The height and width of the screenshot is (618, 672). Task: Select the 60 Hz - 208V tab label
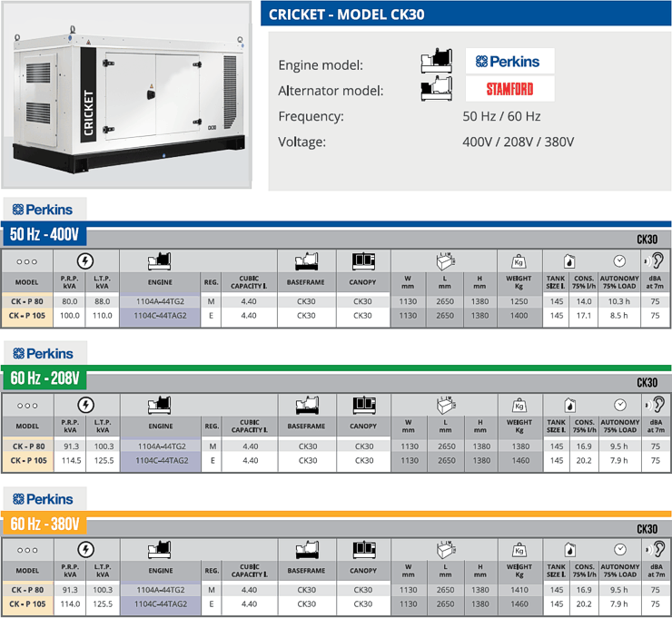click(x=44, y=378)
